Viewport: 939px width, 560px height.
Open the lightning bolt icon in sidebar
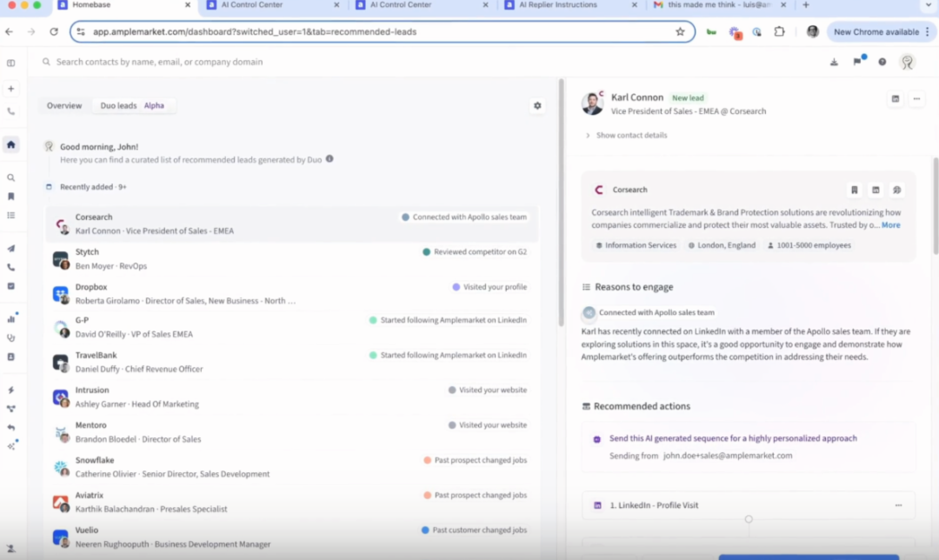[x=10, y=390]
